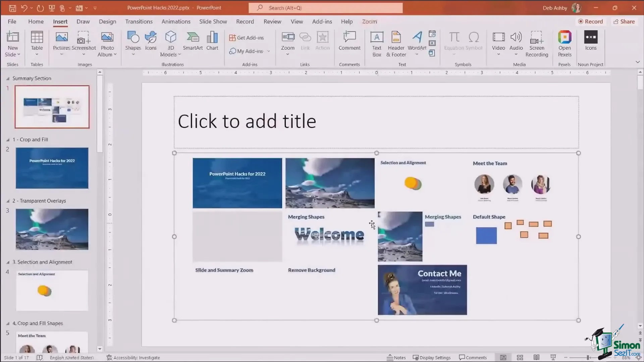Save the presentation using the Save icon
The width and height of the screenshot is (644, 362).
point(12,8)
